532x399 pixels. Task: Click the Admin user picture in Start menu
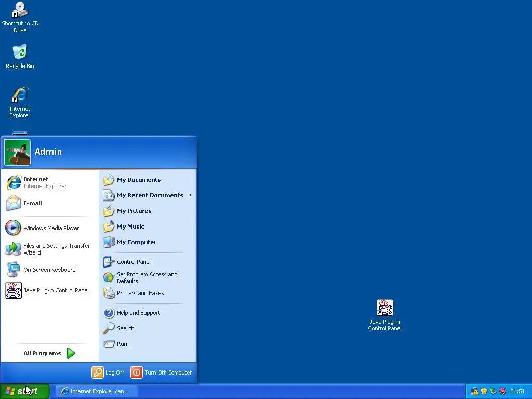pos(17,152)
